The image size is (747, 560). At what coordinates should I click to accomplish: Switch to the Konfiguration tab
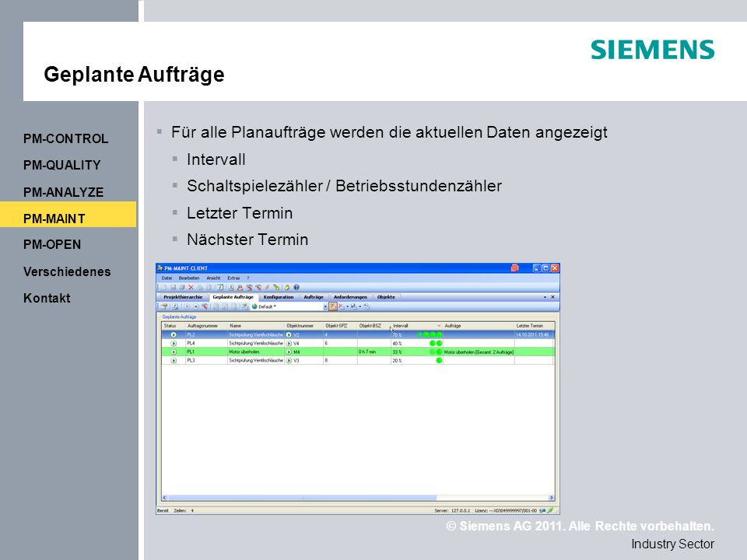click(279, 297)
